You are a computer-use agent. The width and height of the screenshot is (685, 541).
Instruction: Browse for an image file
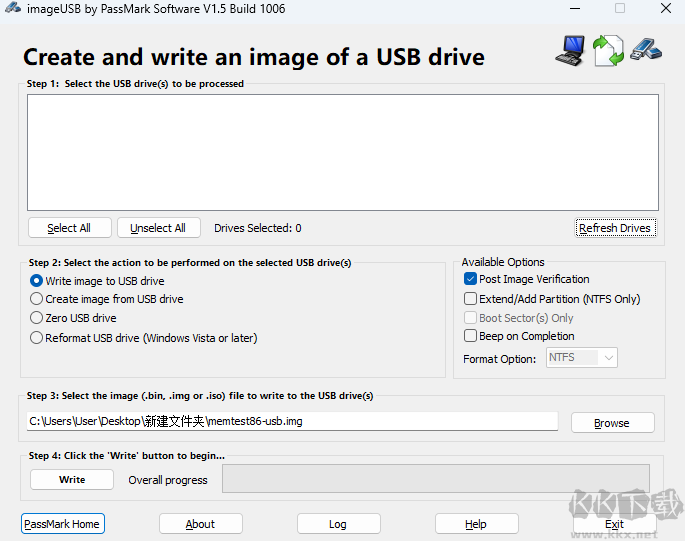(x=612, y=423)
